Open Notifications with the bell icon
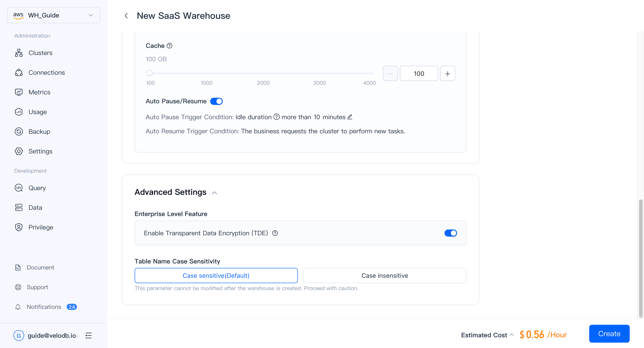 [18, 307]
